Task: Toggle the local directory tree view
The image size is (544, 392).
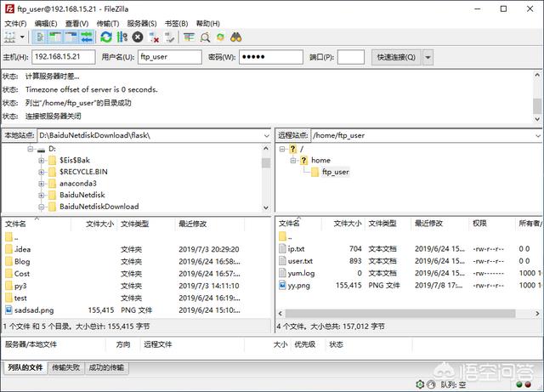Action: pos(55,37)
